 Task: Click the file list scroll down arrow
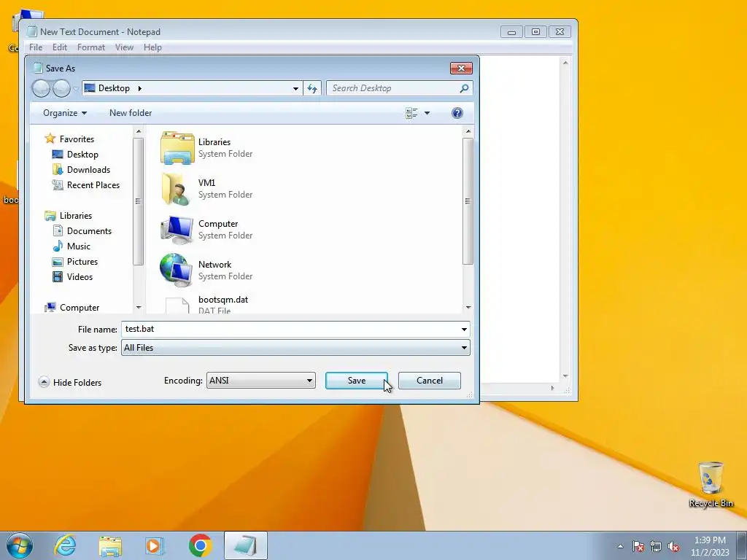(x=468, y=308)
